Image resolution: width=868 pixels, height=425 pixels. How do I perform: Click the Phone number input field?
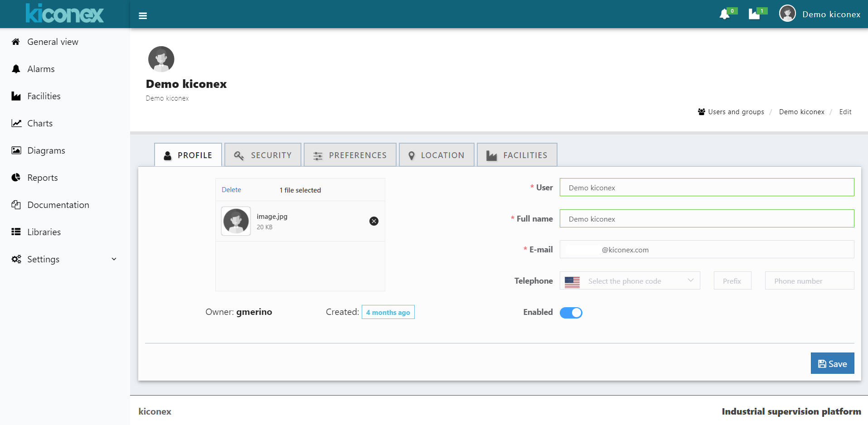[x=809, y=281]
